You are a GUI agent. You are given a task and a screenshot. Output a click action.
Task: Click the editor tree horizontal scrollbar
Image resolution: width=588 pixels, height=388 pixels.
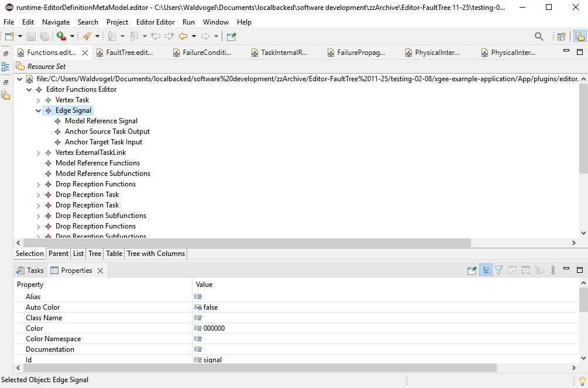tap(247, 243)
